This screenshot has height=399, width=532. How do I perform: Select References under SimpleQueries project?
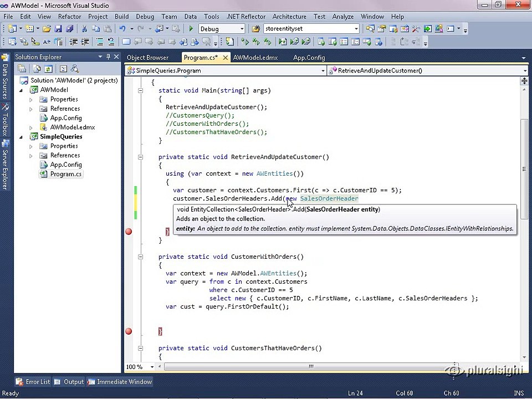point(65,155)
